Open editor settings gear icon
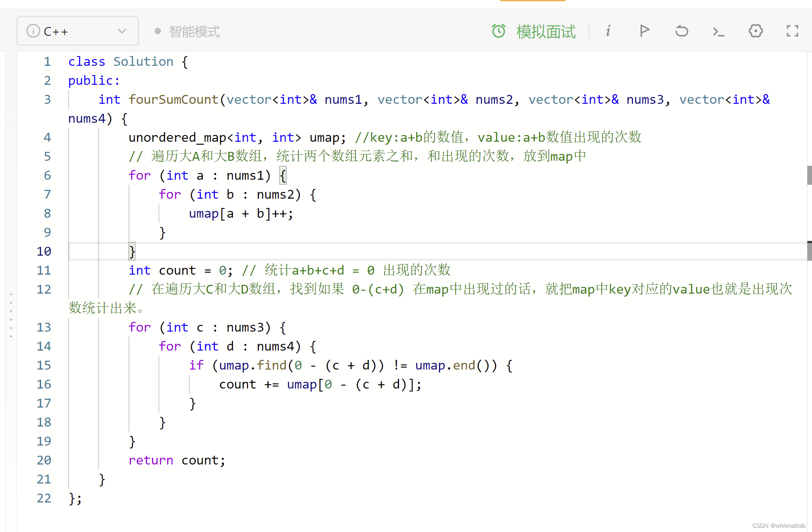 click(755, 31)
